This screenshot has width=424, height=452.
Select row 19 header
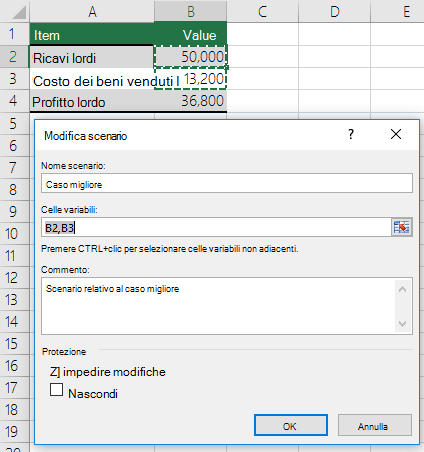(15, 431)
